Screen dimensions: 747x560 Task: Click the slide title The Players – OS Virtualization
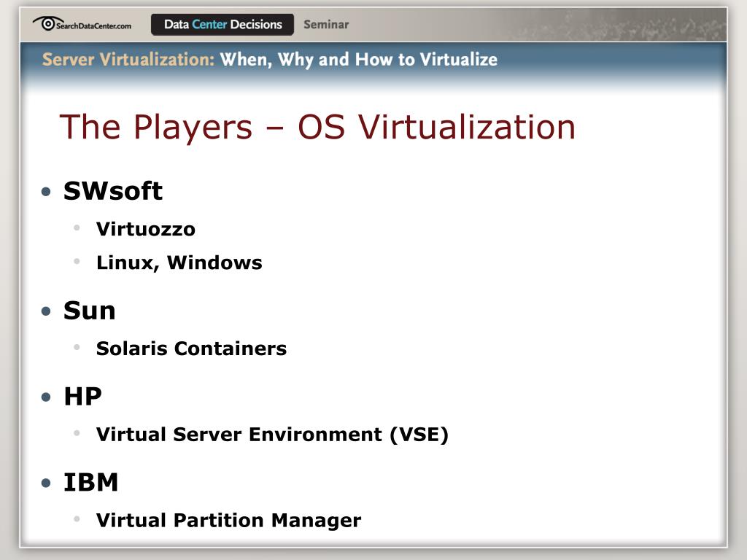(x=317, y=127)
